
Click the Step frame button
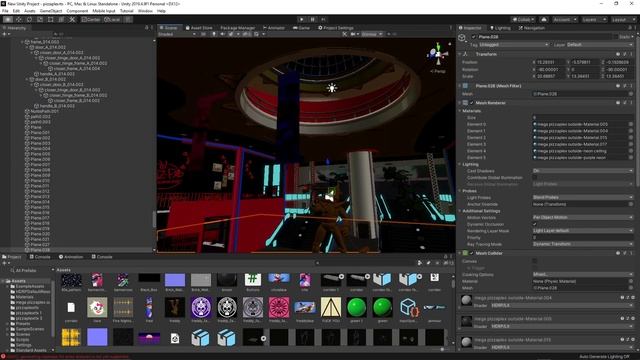tap(323, 19)
